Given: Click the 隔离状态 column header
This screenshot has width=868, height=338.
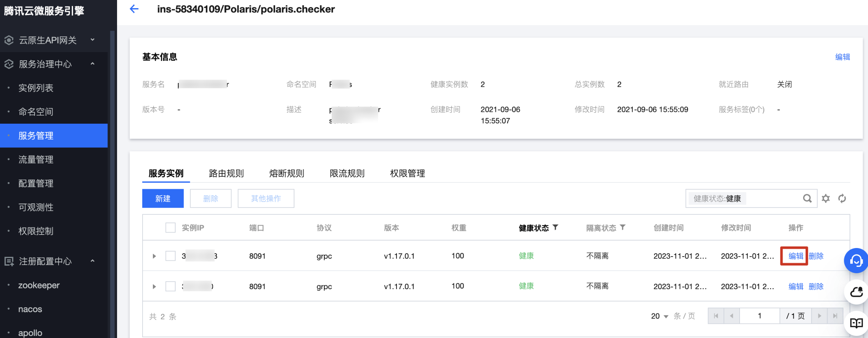Looking at the screenshot, I should (x=601, y=228).
